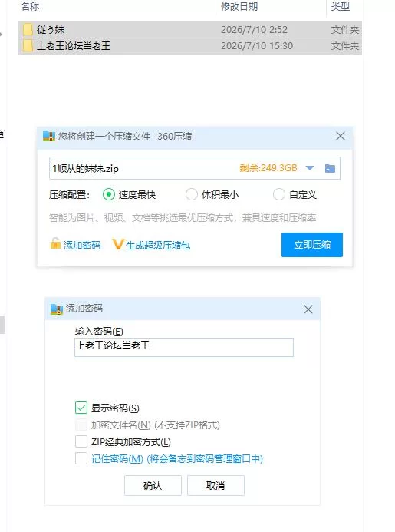Click the 360压缩 app icon in the compress dialog title
Screen dimensions: 395x532
coord(49,136)
